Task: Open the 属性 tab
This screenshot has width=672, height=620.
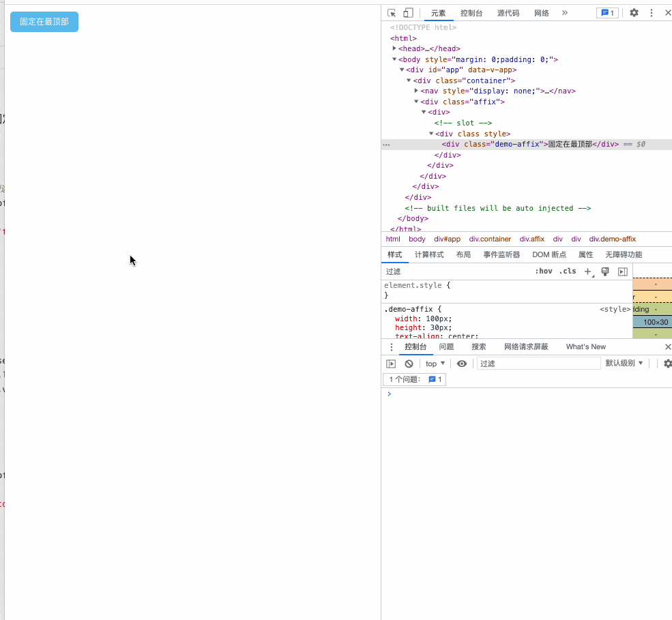Action: (585, 254)
